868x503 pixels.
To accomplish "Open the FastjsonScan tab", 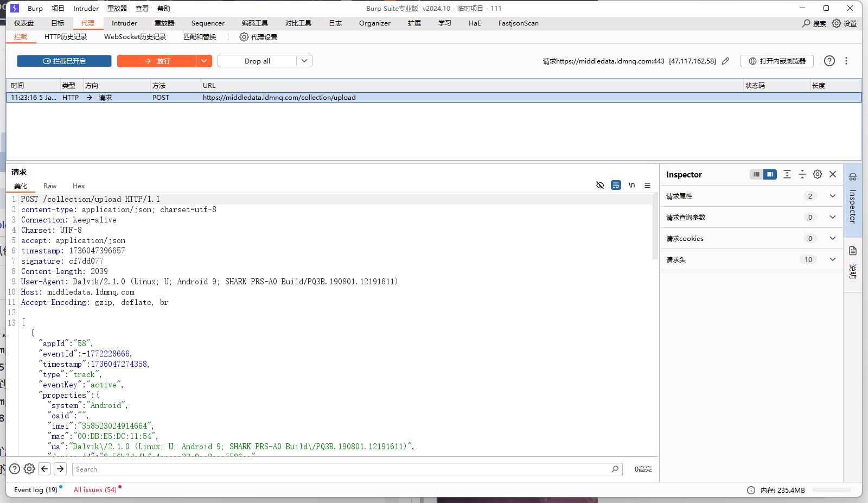I will click(x=519, y=23).
